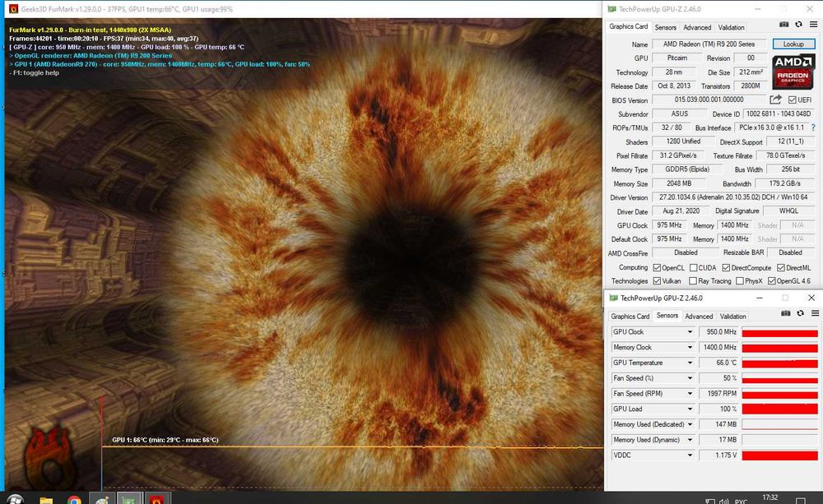Click the Driver Version field
The height and width of the screenshot is (504, 823).
[x=733, y=197]
